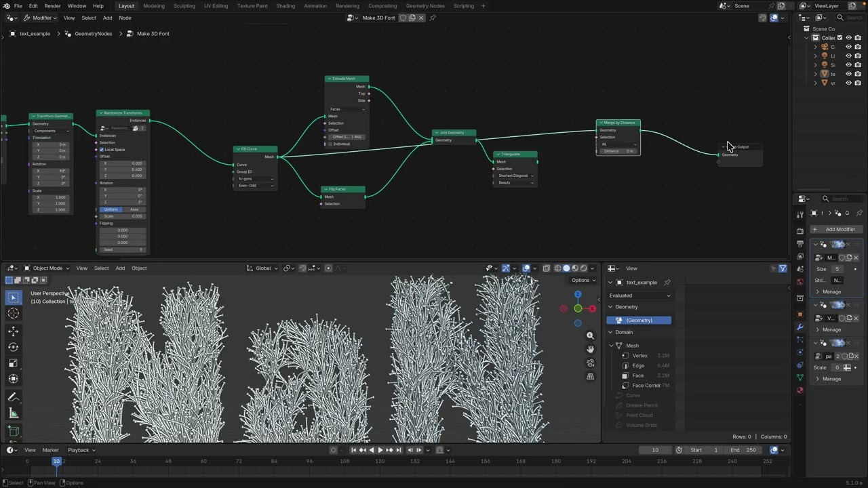868x488 pixels.
Task: Open the Object Mode dropdown
Action: (47, 268)
